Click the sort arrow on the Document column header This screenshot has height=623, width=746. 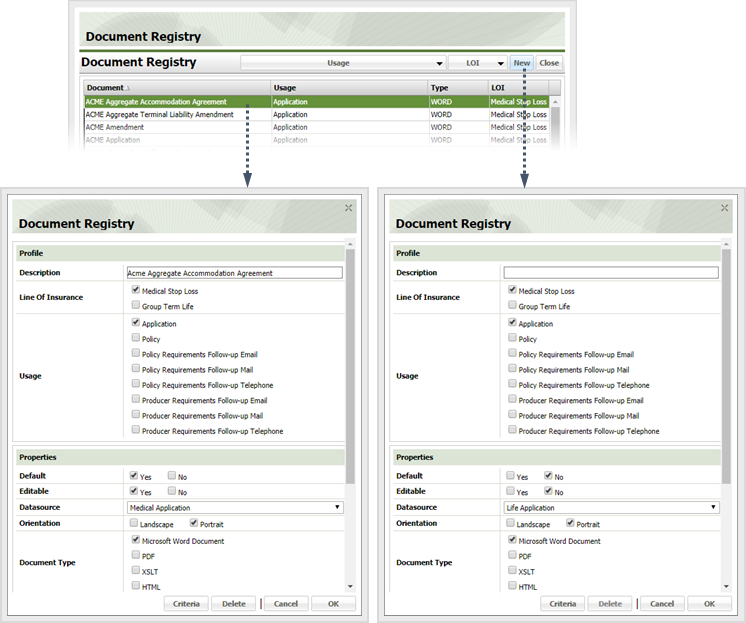point(128,88)
